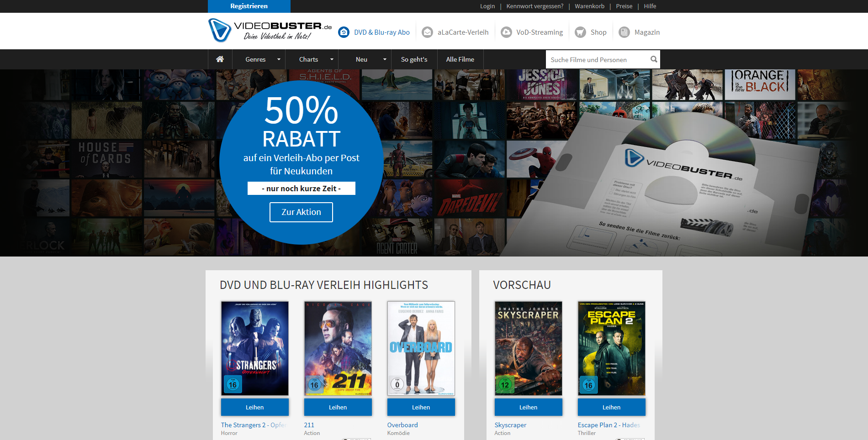Open The Strangers 2 cover thumbnail
This screenshot has height=440, width=868.
pos(255,348)
